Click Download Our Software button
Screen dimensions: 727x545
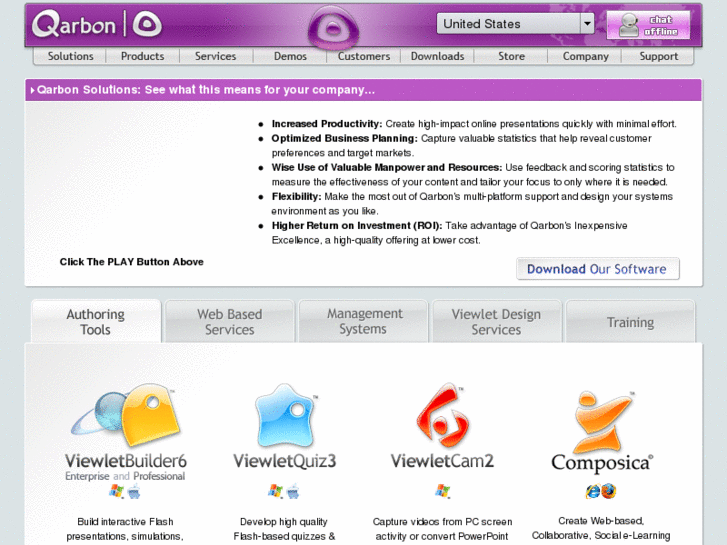(x=598, y=269)
